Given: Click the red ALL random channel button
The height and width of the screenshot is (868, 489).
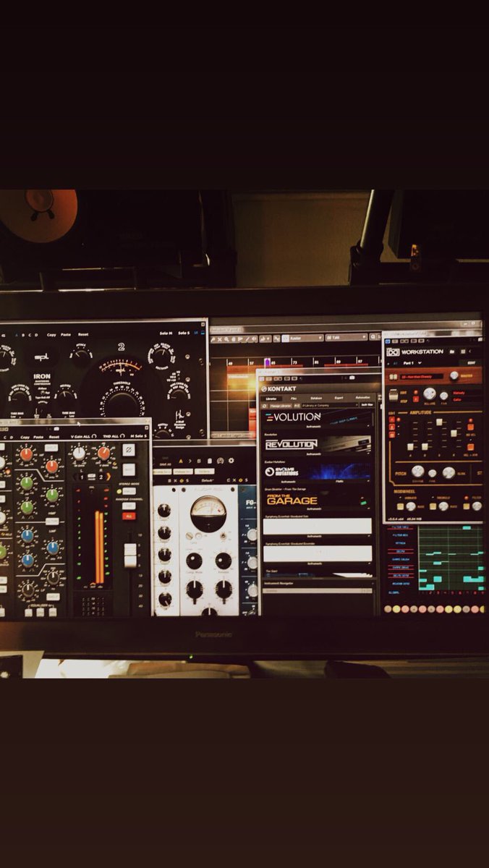Looking at the screenshot, I should (129, 516).
